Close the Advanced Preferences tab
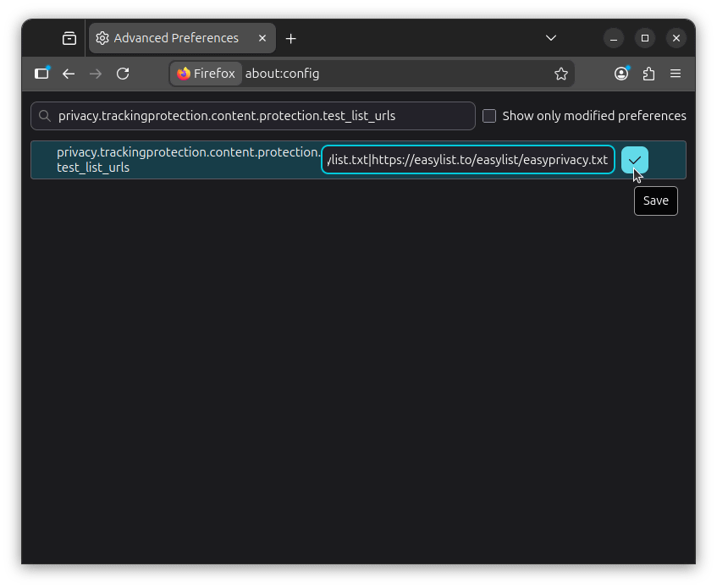Screen dimensions: 717x588 [262, 38]
